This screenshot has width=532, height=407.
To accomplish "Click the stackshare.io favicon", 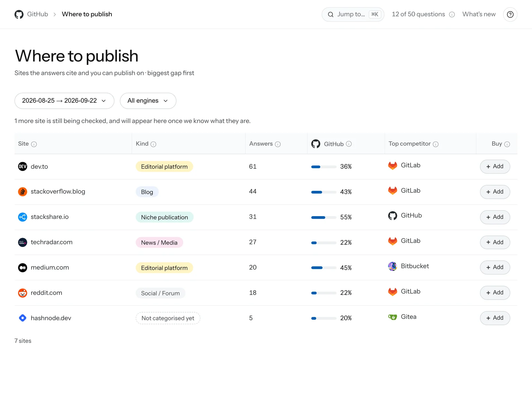I will point(23,217).
